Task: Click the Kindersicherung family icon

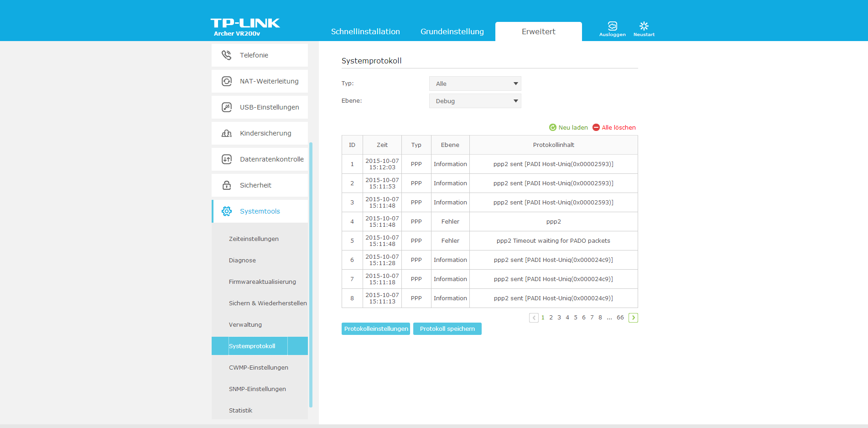Action: (226, 133)
